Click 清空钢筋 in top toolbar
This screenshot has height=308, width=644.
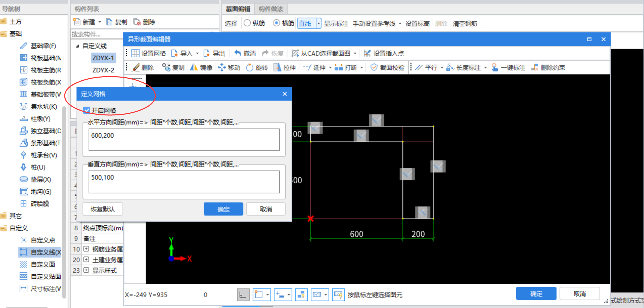(465, 24)
